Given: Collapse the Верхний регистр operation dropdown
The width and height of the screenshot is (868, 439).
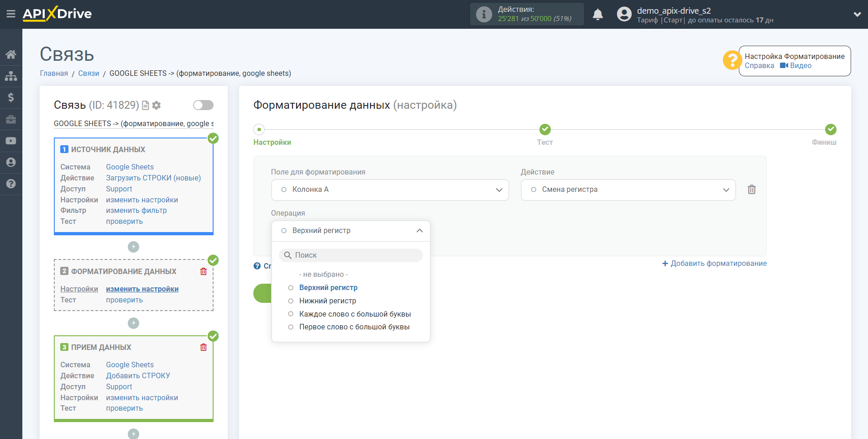Looking at the screenshot, I should [351, 231].
